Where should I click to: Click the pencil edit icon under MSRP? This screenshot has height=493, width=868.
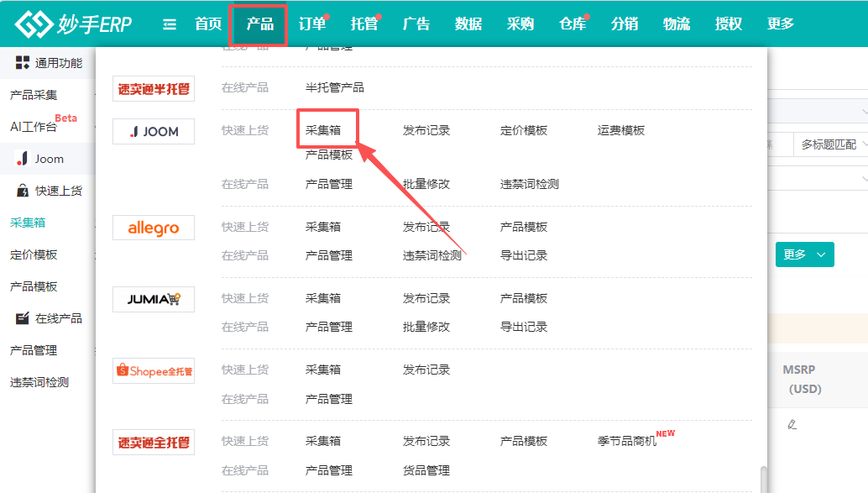[792, 424]
